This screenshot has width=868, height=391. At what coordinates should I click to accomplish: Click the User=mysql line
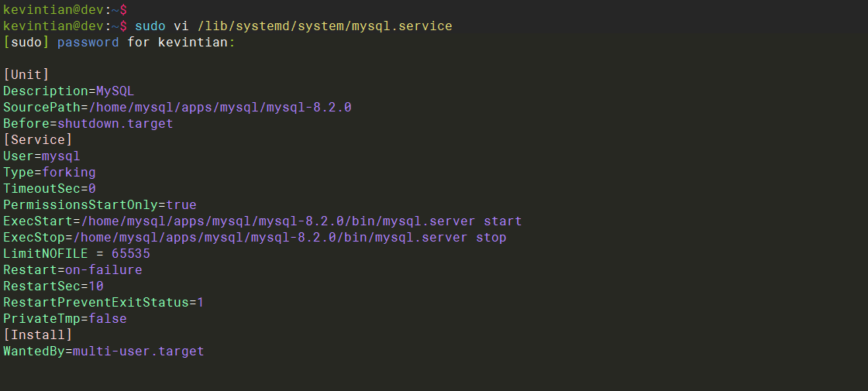[42, 156]
